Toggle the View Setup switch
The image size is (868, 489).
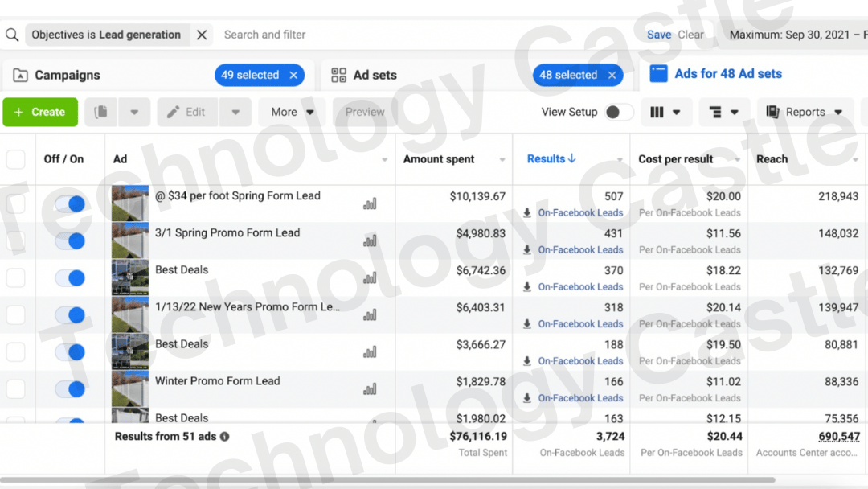point(618,113)
